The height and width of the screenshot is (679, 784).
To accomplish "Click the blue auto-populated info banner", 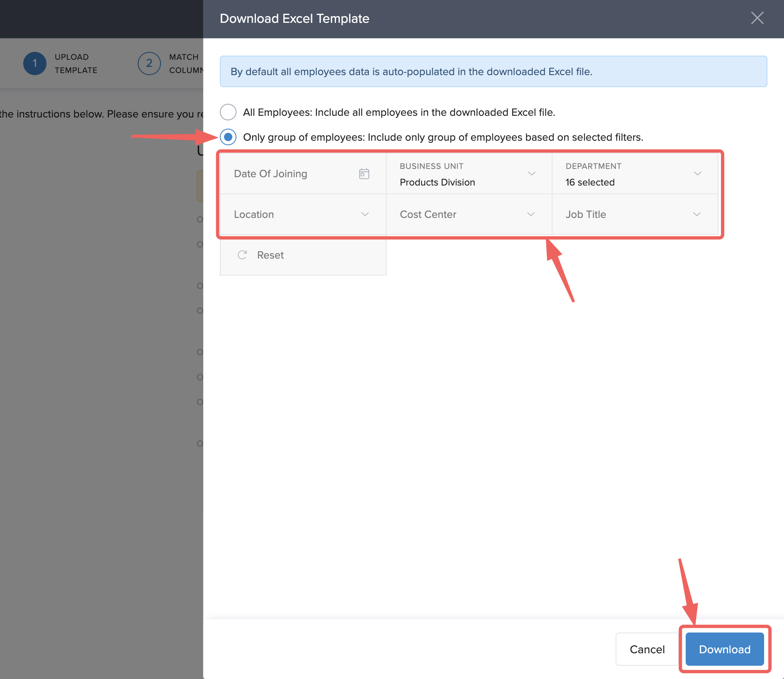I will click(493, 71).
